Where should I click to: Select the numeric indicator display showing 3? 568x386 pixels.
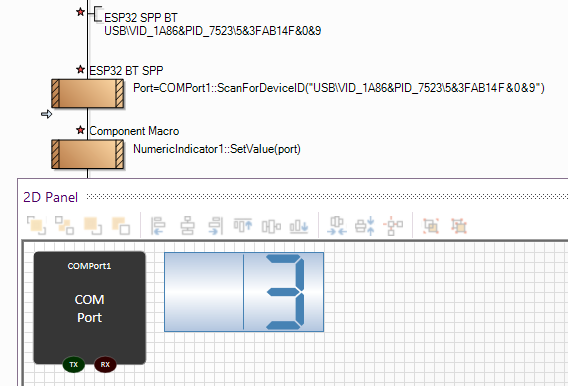point(244,292)
